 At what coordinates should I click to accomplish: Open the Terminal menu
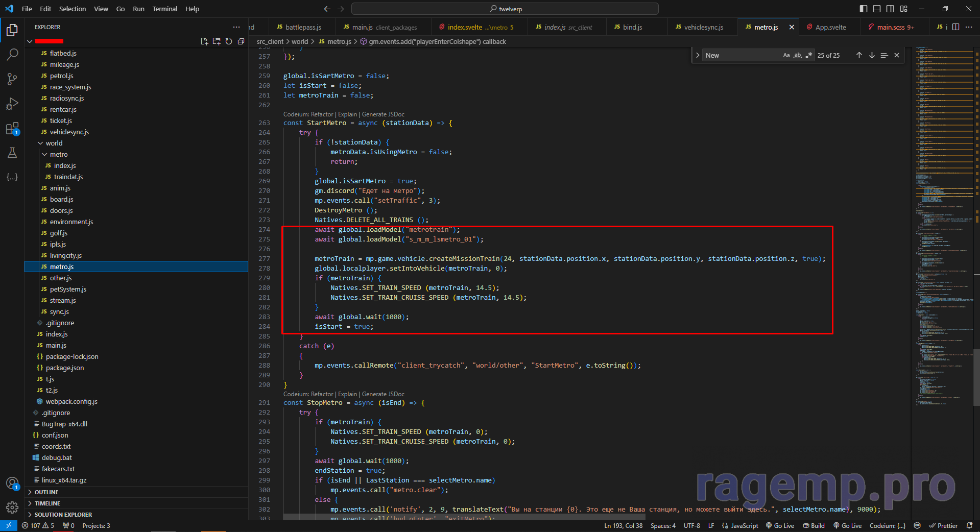165,9
